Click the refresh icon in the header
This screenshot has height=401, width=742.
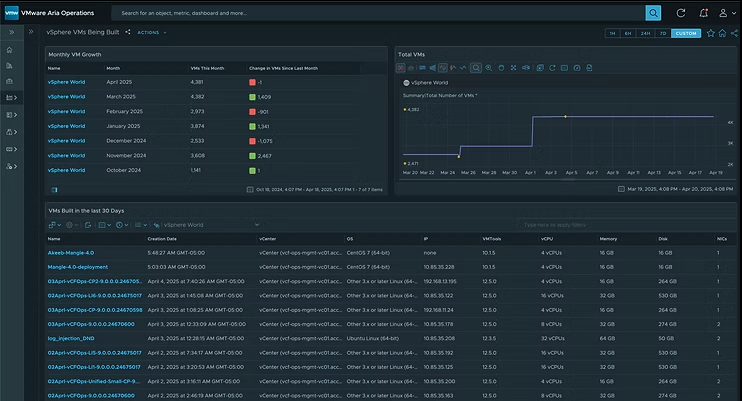tap(680, 13)
